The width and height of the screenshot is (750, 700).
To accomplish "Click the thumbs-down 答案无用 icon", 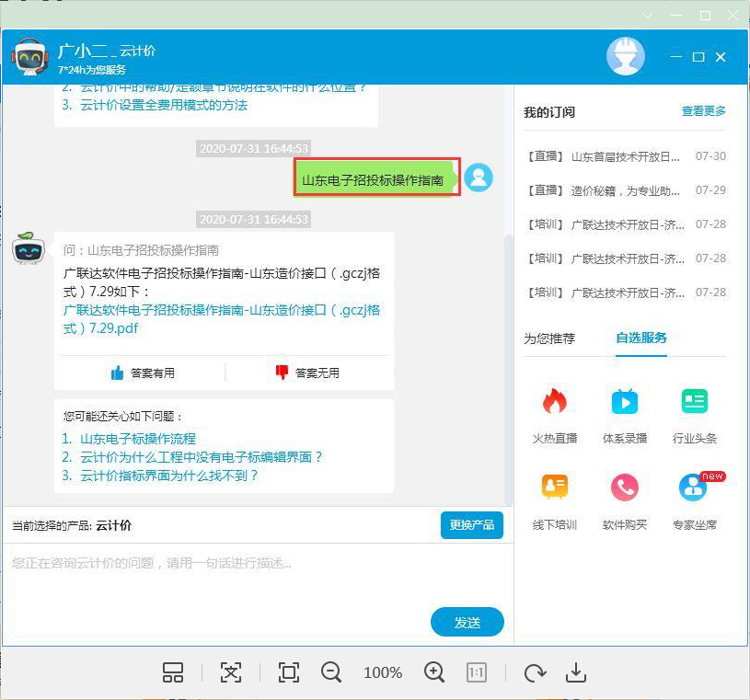I will pos(282,372).
